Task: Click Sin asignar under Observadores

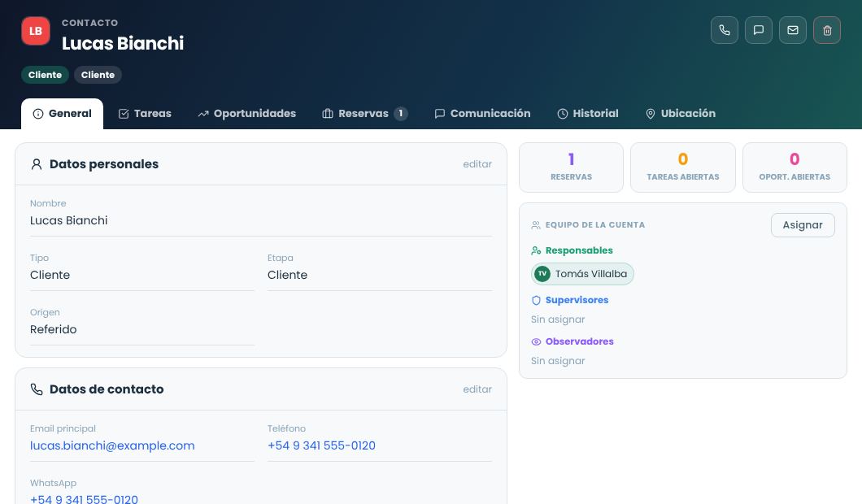Action: coord(557,361)
